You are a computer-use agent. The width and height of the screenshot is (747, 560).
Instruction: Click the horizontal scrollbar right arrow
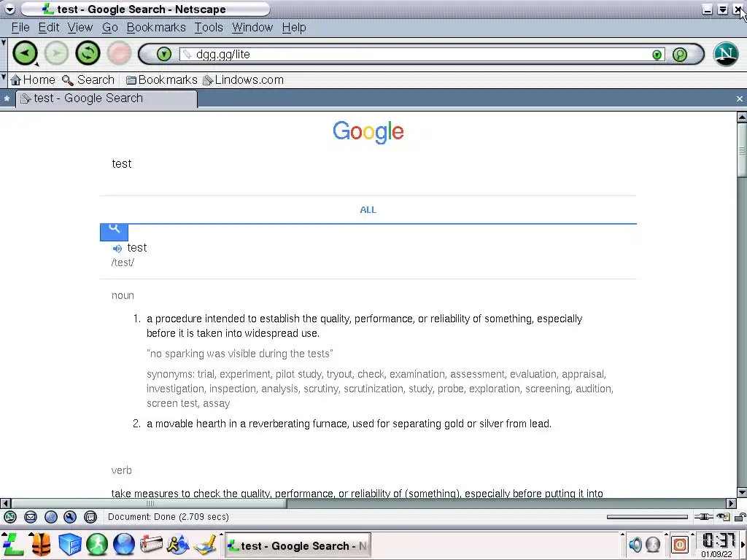(732, 503)
